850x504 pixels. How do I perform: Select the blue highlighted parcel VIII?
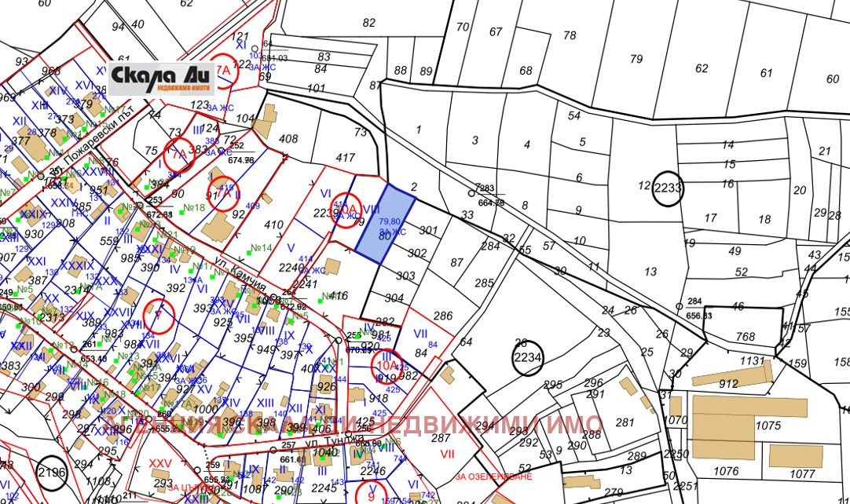coord(385,222)
